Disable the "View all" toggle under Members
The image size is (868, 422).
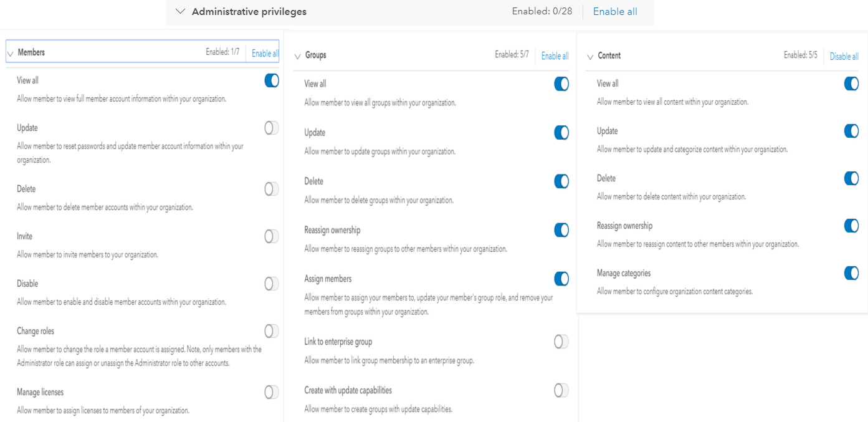click(x=271, y=80)
